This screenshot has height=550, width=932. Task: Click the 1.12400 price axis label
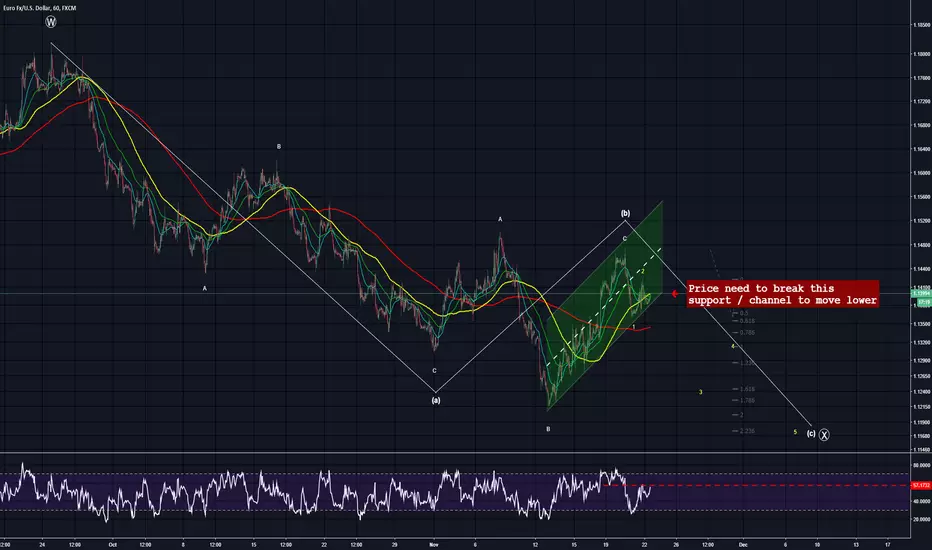coord(921,391)
